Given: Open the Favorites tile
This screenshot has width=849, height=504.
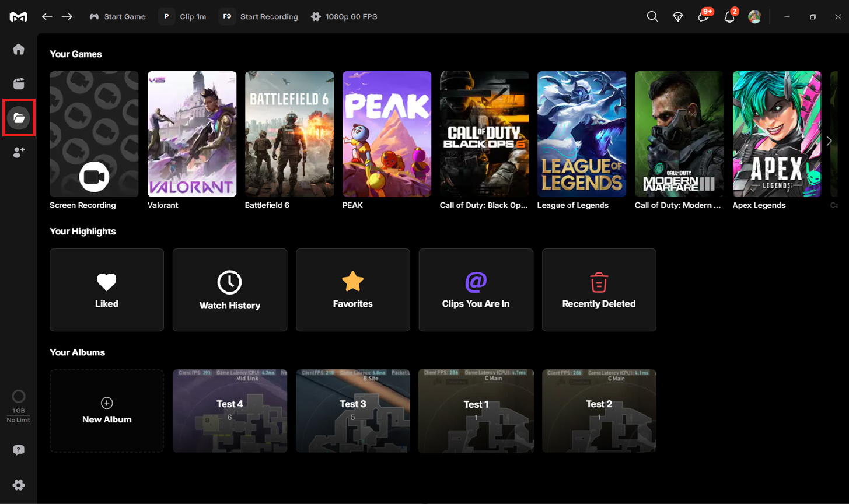Looking at the screenshot, I should pyautogui.click(x=353, y=290).
